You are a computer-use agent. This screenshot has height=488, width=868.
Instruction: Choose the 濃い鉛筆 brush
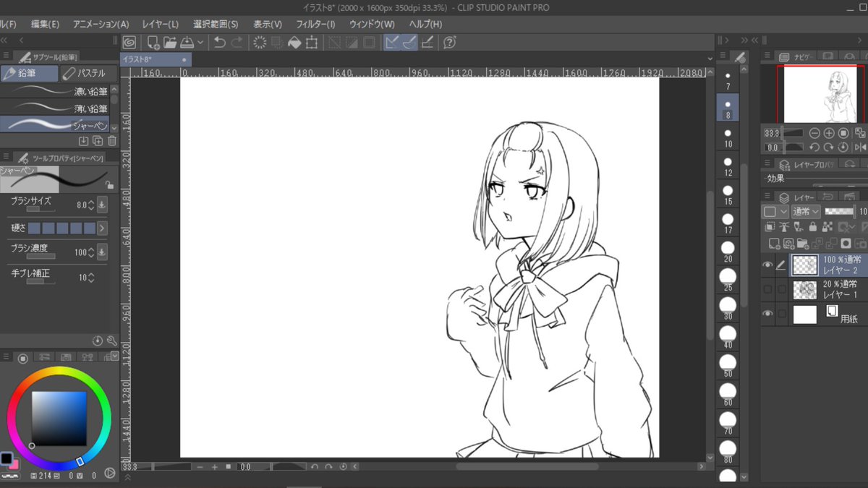(55, 91)
